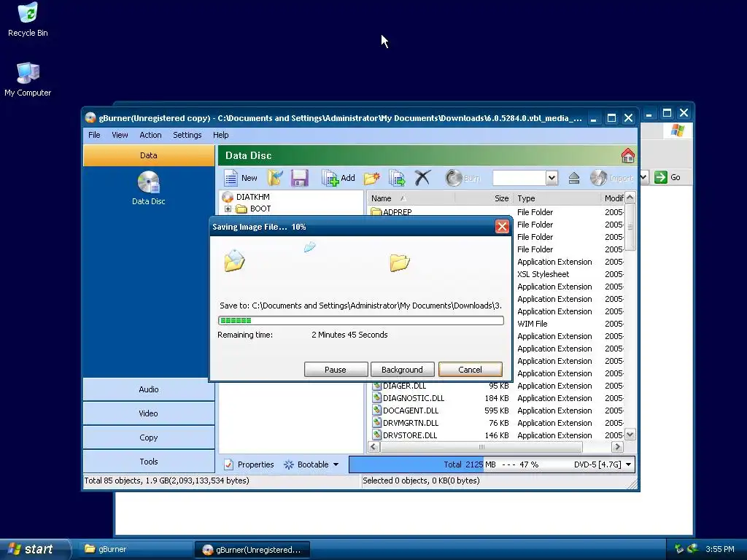Viewport: 747px width, 560px height.
Task: Click the gBurner folder taskbar button
Action: [x=136, y=549]
